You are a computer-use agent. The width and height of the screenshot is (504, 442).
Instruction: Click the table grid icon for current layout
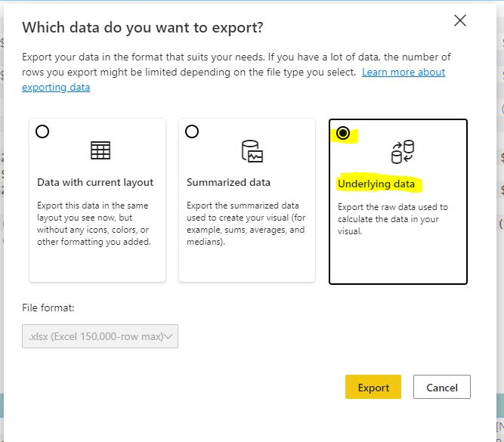pyautogui.click(x=100, y=150)
